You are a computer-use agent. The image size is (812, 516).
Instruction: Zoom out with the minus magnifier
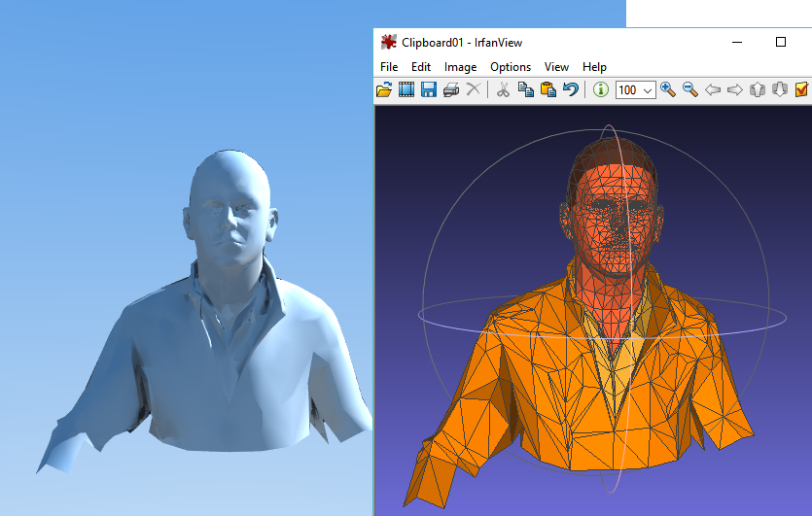690,89
